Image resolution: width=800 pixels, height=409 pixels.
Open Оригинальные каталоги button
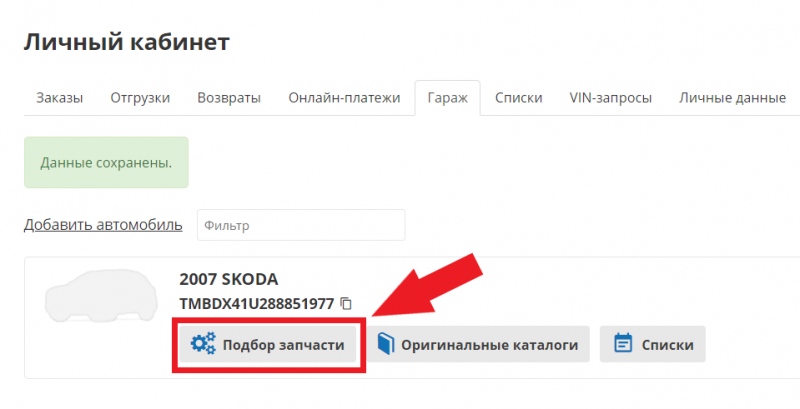pyautogui.click(x=478, y=344)
